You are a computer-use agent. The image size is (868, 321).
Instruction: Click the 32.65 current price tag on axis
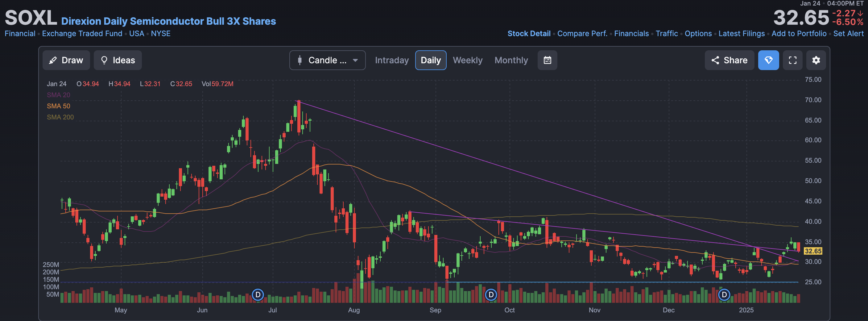813,251
